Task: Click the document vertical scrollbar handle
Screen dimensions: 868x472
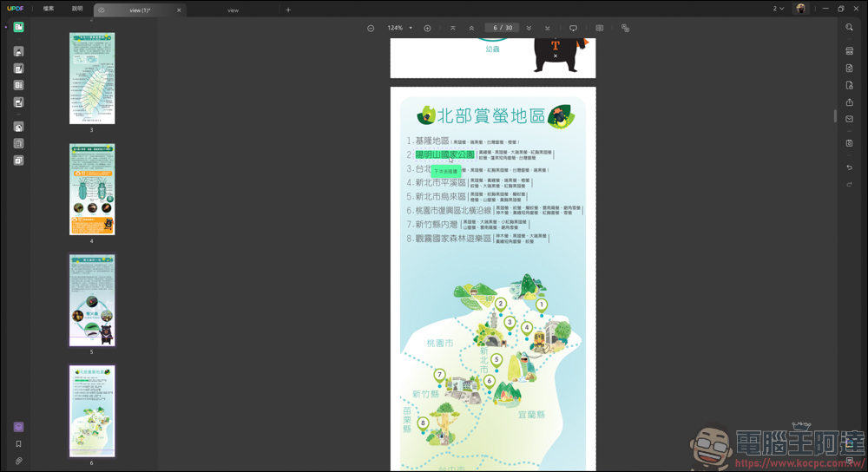Action: 835,115
